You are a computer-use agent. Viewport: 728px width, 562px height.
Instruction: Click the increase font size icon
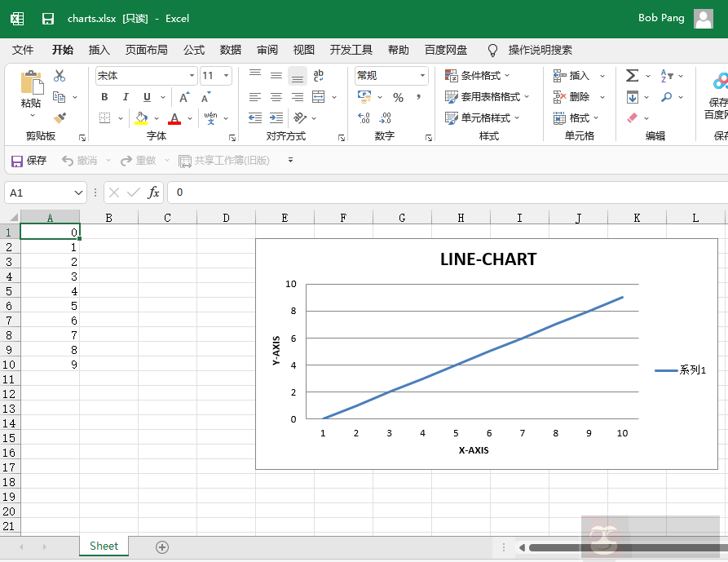tap(184, 97)
